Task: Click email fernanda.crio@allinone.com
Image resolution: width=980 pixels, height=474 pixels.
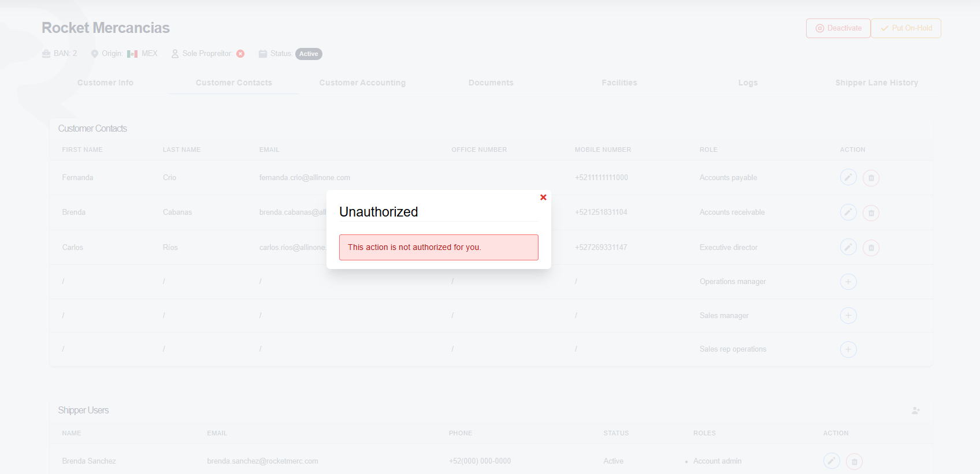Action: click(x=305, y=177)
